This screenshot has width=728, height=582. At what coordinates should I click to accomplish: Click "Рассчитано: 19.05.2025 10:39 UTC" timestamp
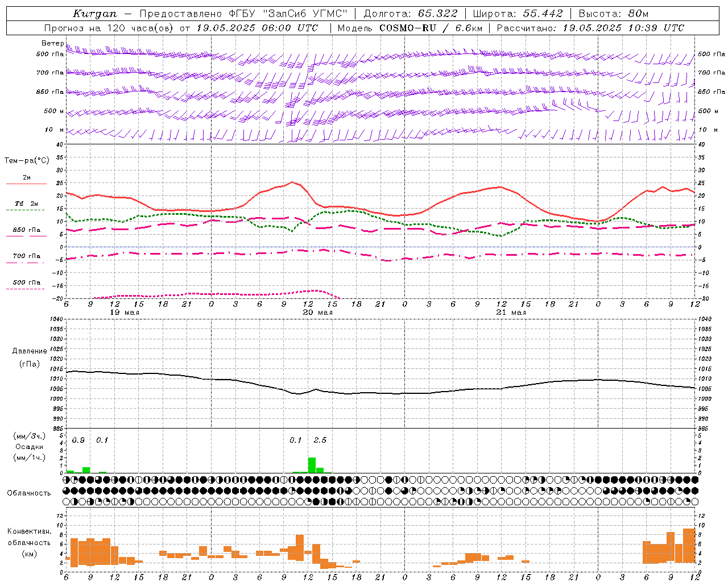click(590, 28)
